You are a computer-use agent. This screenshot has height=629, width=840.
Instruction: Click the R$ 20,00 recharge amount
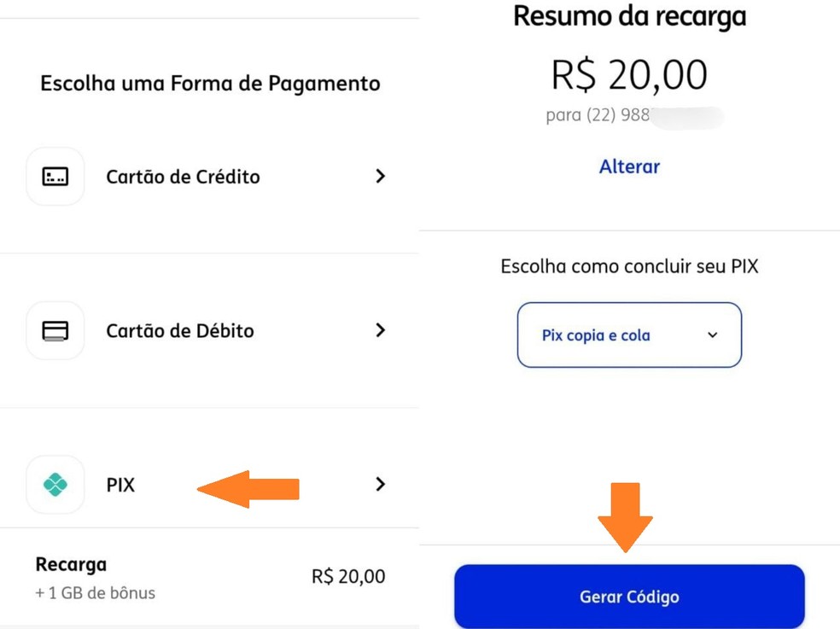click(x=629, y=74)
